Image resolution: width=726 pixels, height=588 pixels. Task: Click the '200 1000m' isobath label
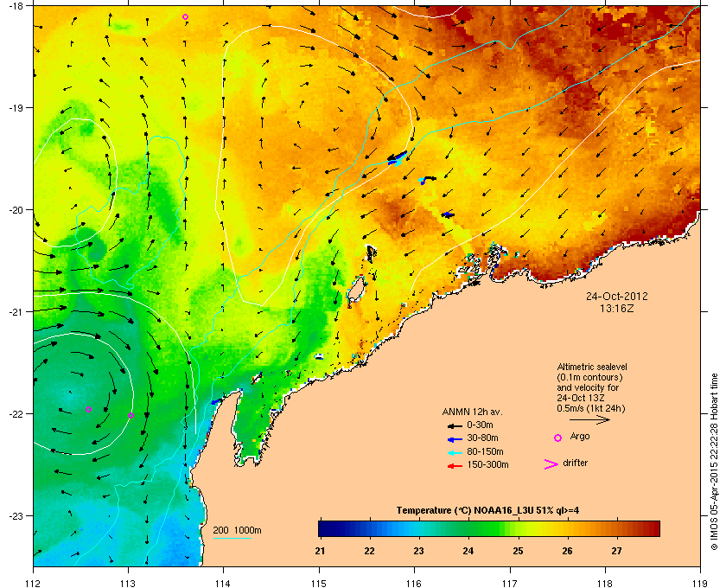(237, 530)
